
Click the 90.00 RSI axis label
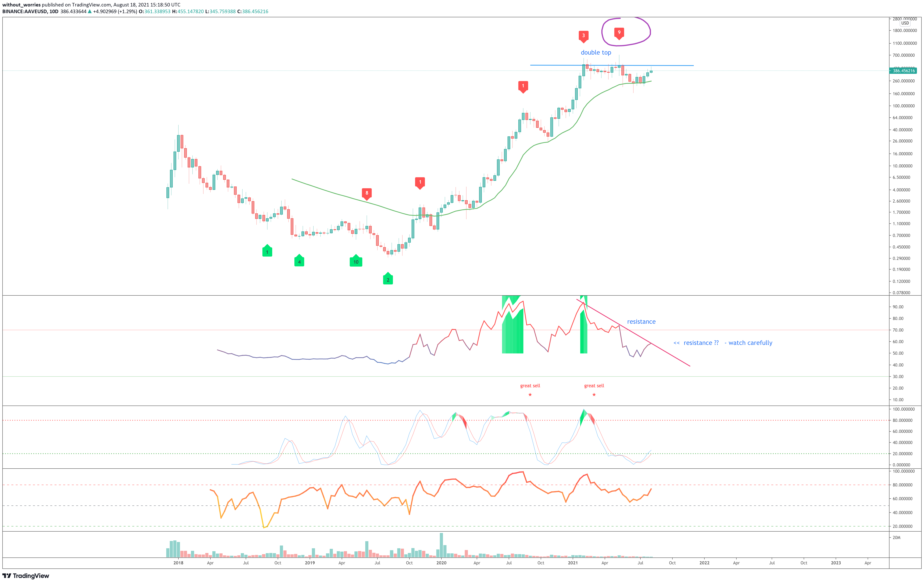[x=898, y=307]
